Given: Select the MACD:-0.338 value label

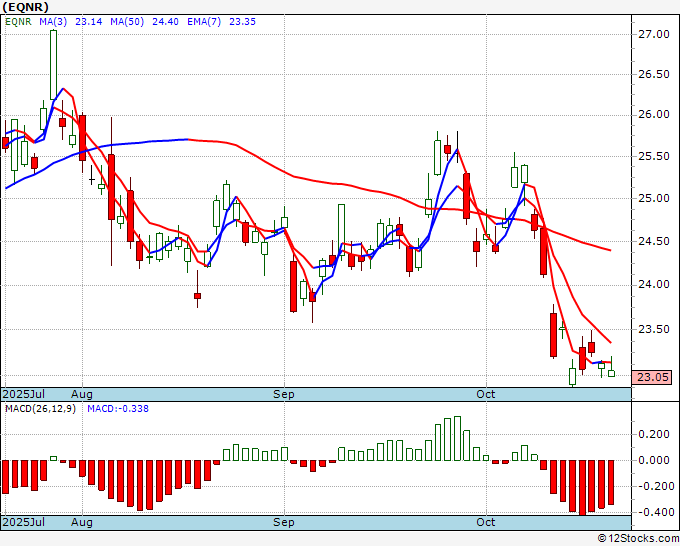Looking at the screenshot, I should click(116, 410).
